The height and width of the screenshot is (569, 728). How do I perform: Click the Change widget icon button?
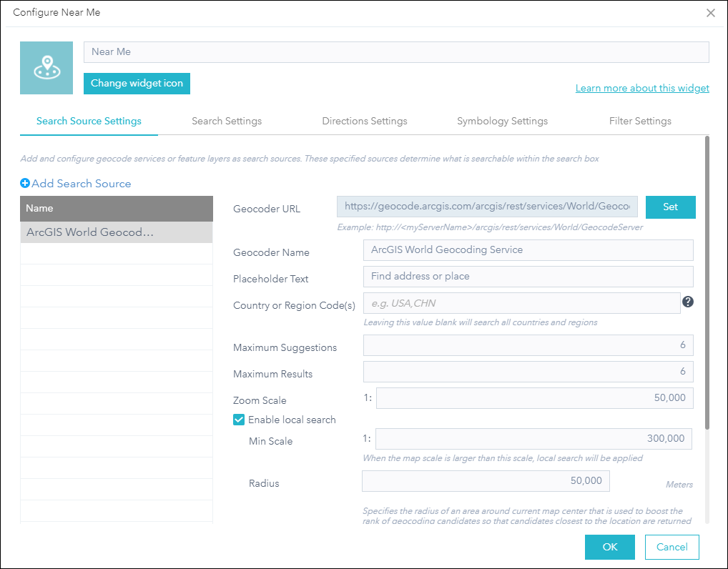137,84
